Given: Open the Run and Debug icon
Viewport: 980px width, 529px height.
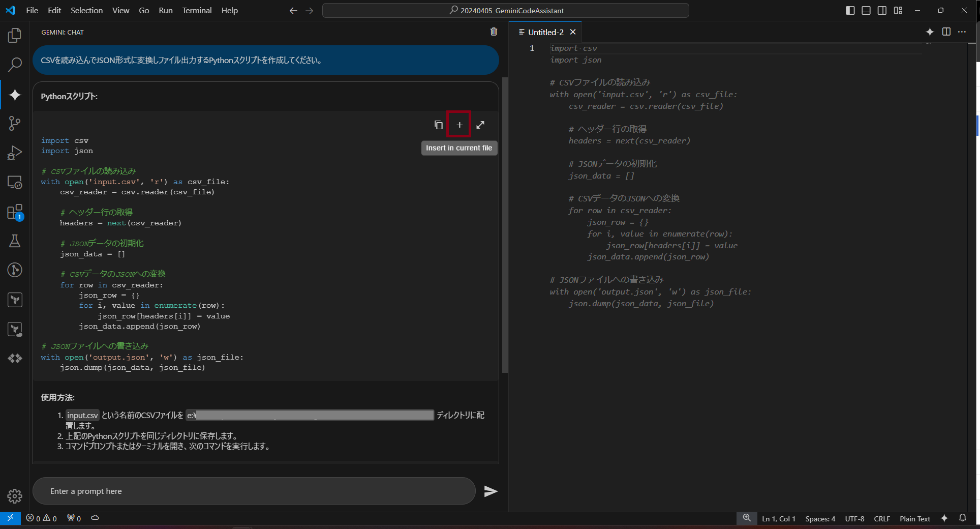Looking at the screenshot, I should pos(15,153).
